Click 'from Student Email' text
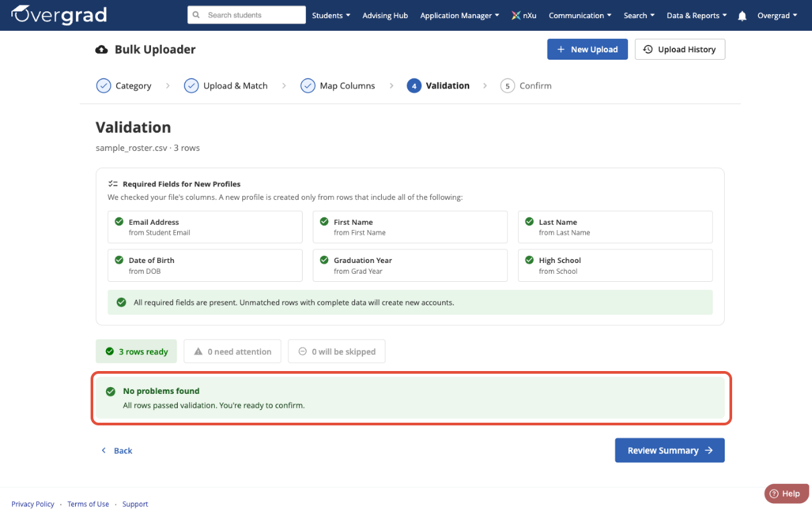 160,233
